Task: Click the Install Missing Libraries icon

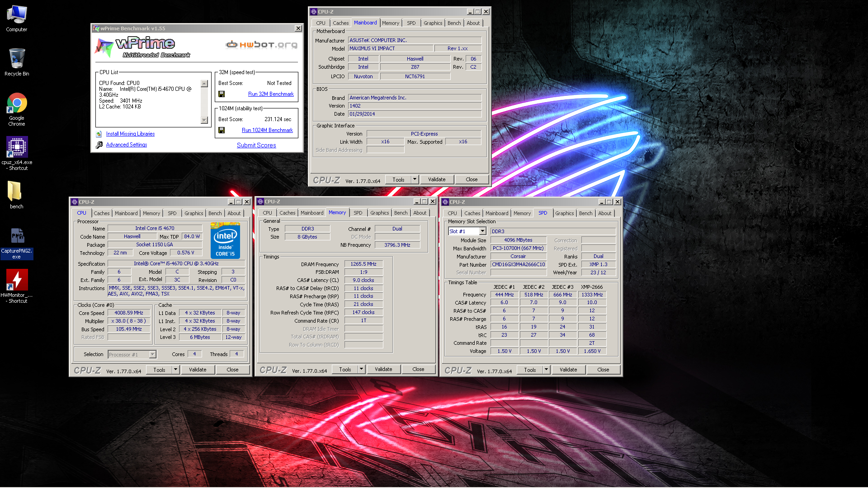Action: pyautogui.click(x=99, y=134)
